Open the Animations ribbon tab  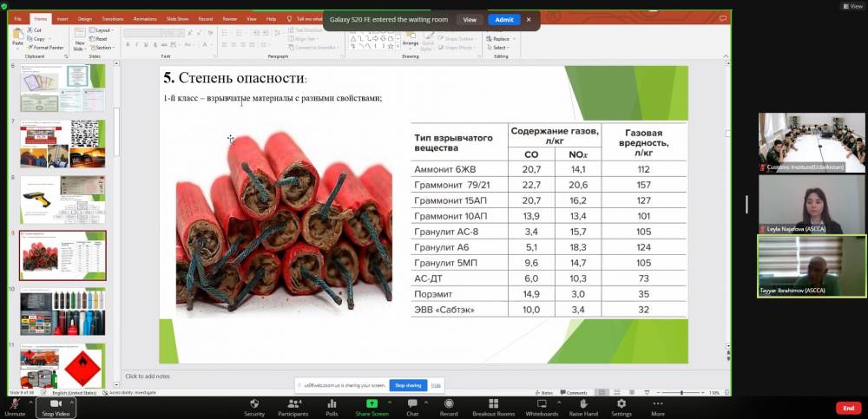[145, 19]
